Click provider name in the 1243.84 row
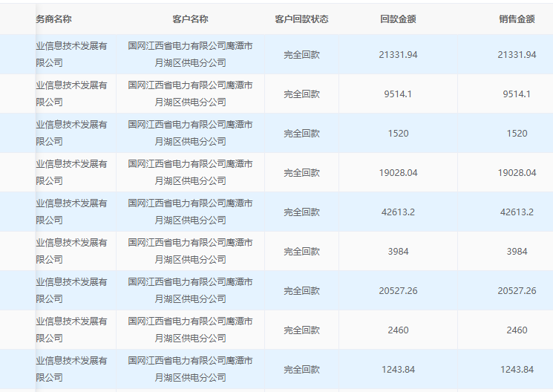This screenshot has height=392, width=553. tap(71, 369)
